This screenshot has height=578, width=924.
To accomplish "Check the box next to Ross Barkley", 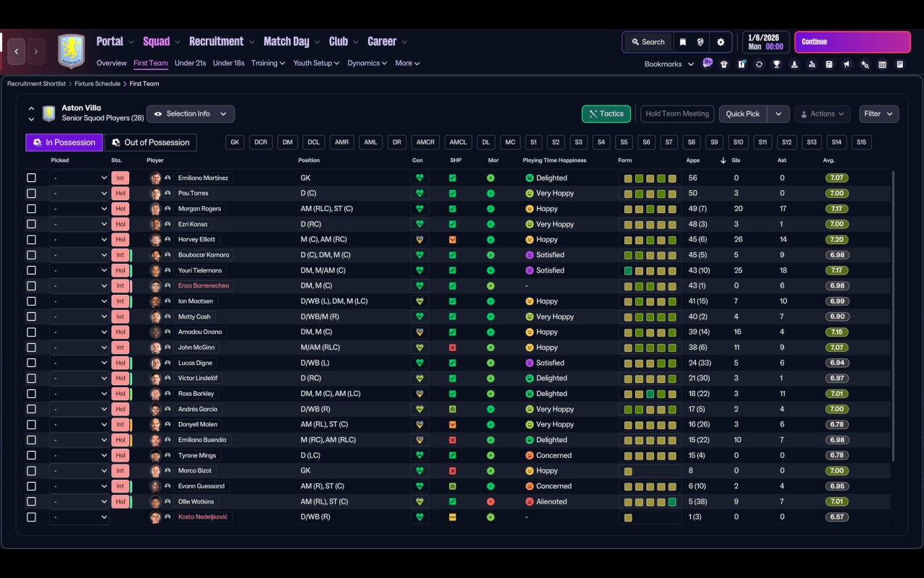I will 31,394.
